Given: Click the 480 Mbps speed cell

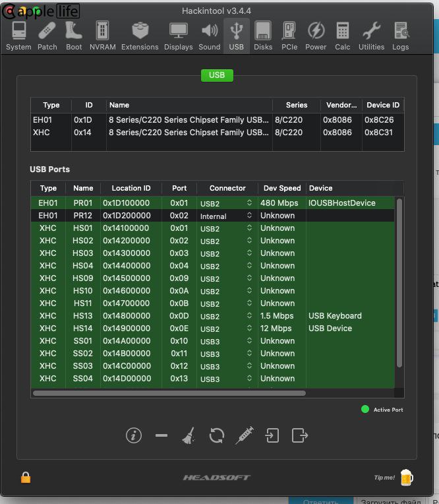Looking at the screenshot, I should tap(279, 203).
